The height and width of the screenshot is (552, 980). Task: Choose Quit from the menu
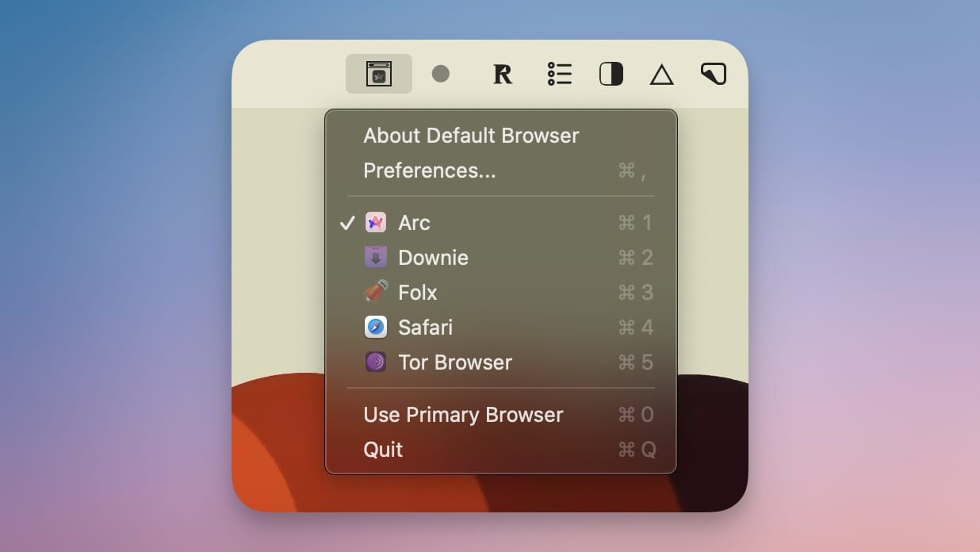383,449
